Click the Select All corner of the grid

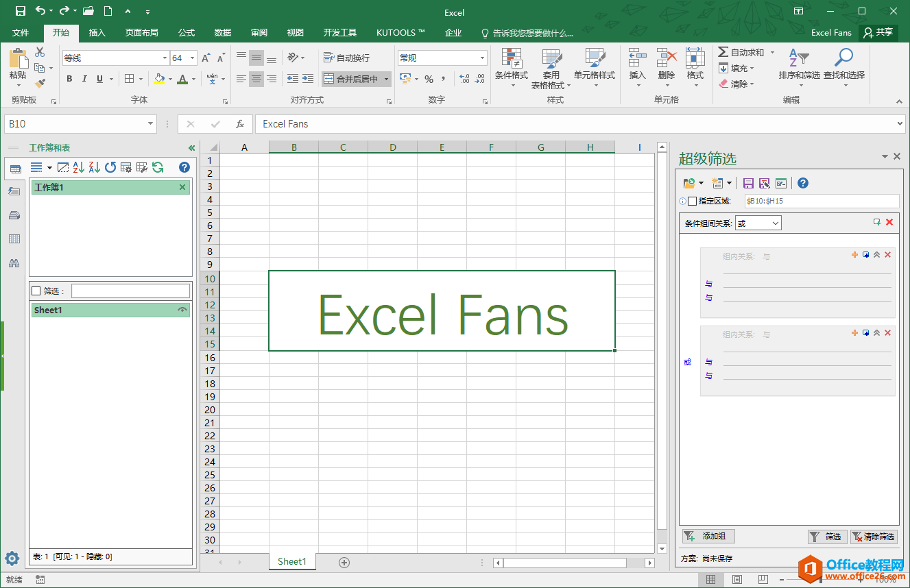click(210, 147)
